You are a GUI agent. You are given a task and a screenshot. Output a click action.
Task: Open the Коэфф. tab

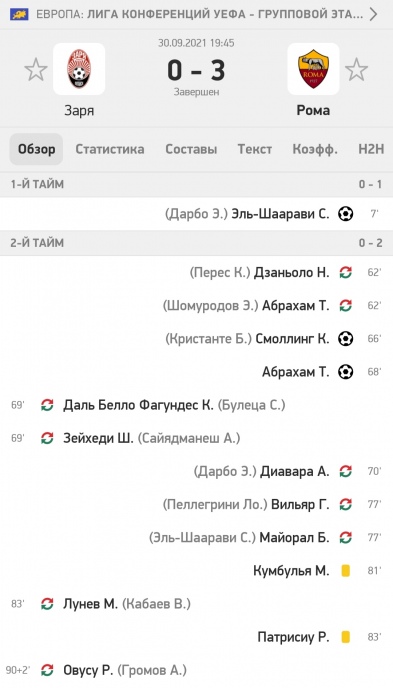tap(315, 149)
